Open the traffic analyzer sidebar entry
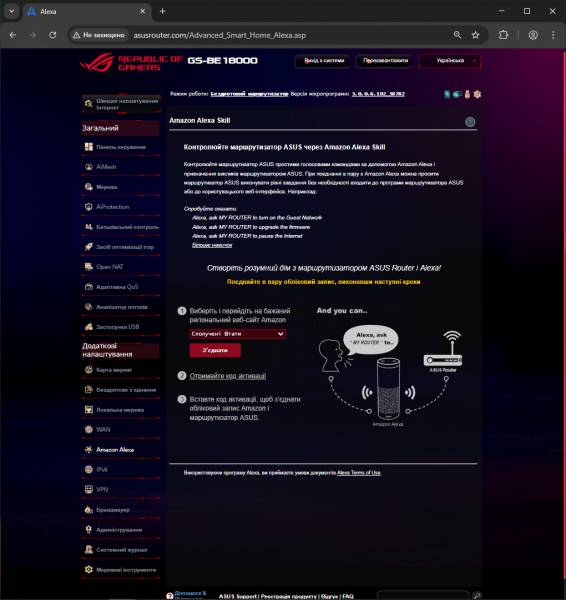 point(121,307)
